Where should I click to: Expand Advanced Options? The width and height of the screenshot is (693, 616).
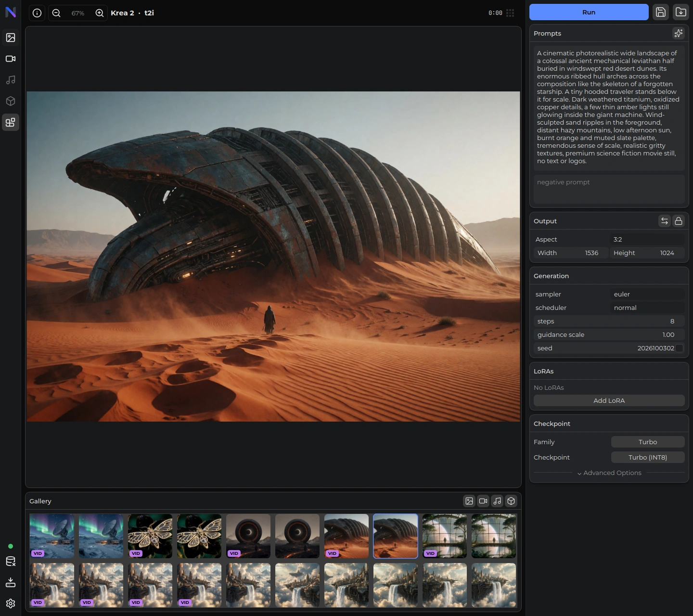(609, 473)
